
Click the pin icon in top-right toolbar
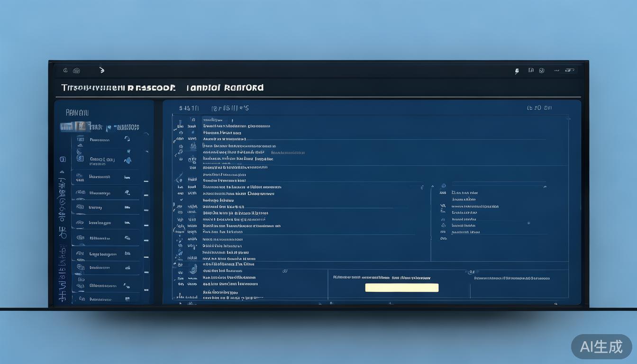517,71
